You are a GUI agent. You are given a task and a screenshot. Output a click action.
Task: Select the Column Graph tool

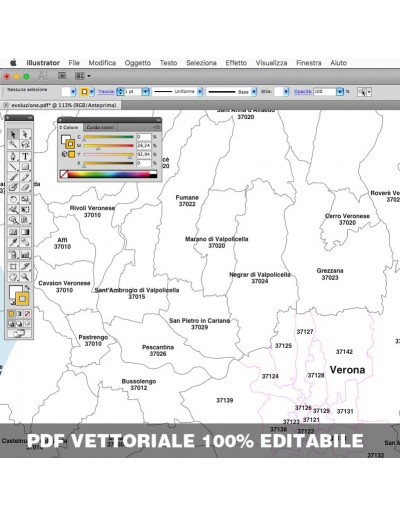click(x=25, y=254)
